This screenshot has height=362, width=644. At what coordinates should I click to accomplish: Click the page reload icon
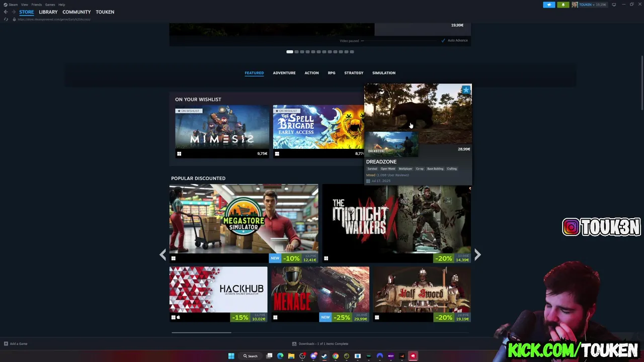tap(6, 19)
